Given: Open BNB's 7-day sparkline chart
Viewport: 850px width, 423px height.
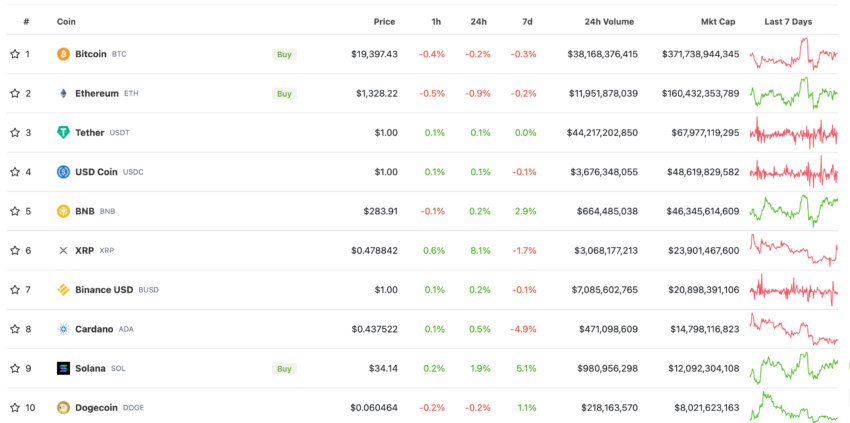Looking at the screenshot, I should coord(794,211).
